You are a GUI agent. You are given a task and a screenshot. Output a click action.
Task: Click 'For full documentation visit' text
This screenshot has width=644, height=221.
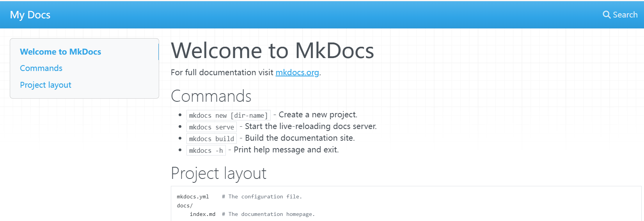click(x=222, y=72)
